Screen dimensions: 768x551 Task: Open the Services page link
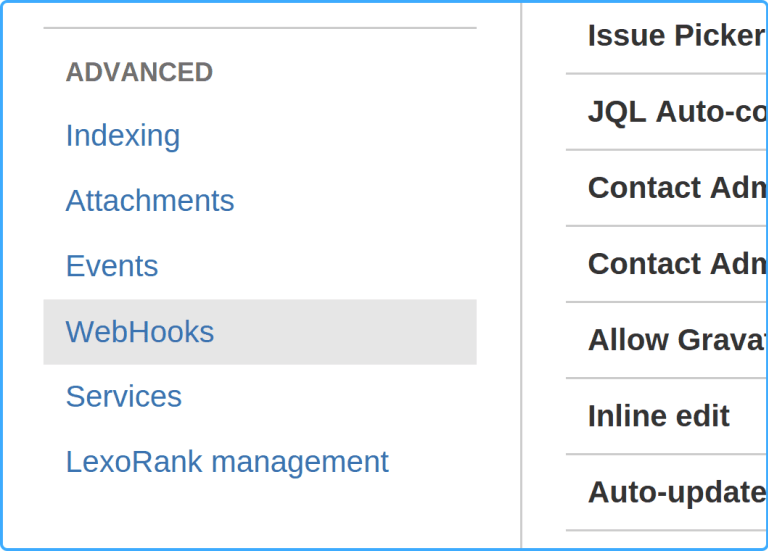(x=124, y=397)
